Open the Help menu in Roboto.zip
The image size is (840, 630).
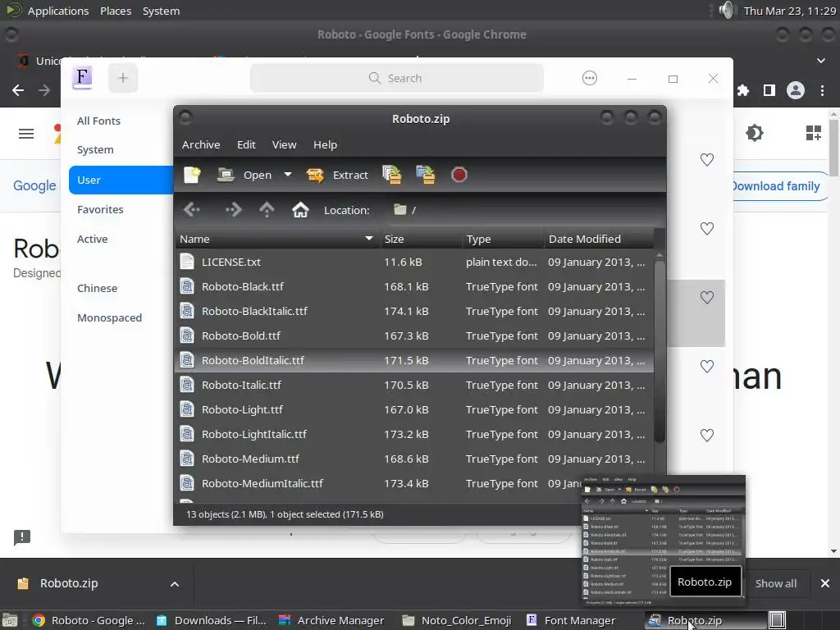point(325,144)
